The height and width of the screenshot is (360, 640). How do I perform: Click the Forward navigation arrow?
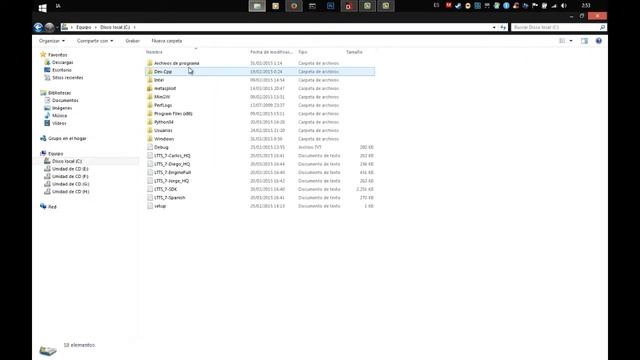[49, 27]
